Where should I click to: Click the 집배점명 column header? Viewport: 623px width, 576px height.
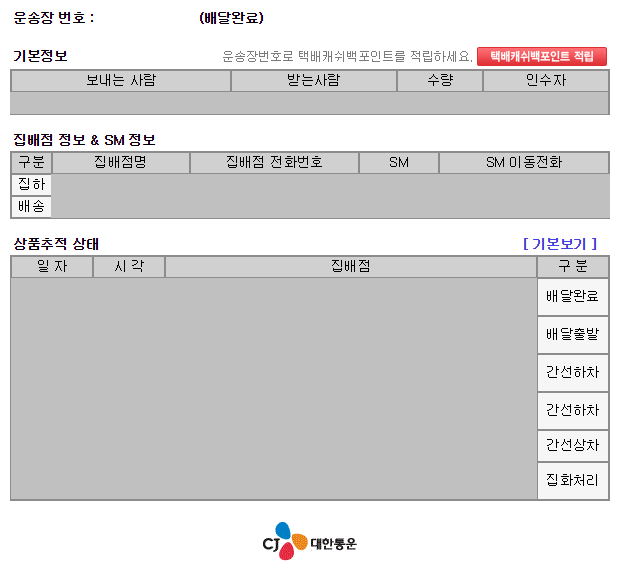coord(121,162)
